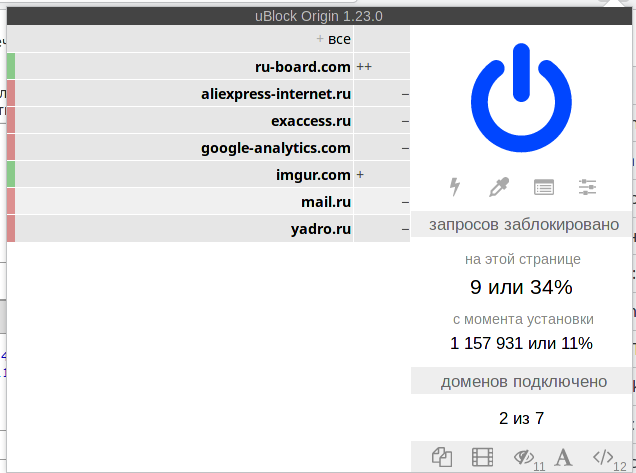The image size is (636, 473).
Task: Click the '2 из 7' domains count
Action: coord(521,418)
